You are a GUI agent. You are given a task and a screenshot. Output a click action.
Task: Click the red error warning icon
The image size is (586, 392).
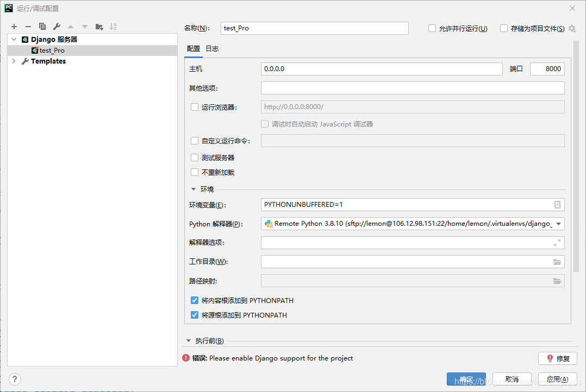pyautogui.click(x=186, y=358)
